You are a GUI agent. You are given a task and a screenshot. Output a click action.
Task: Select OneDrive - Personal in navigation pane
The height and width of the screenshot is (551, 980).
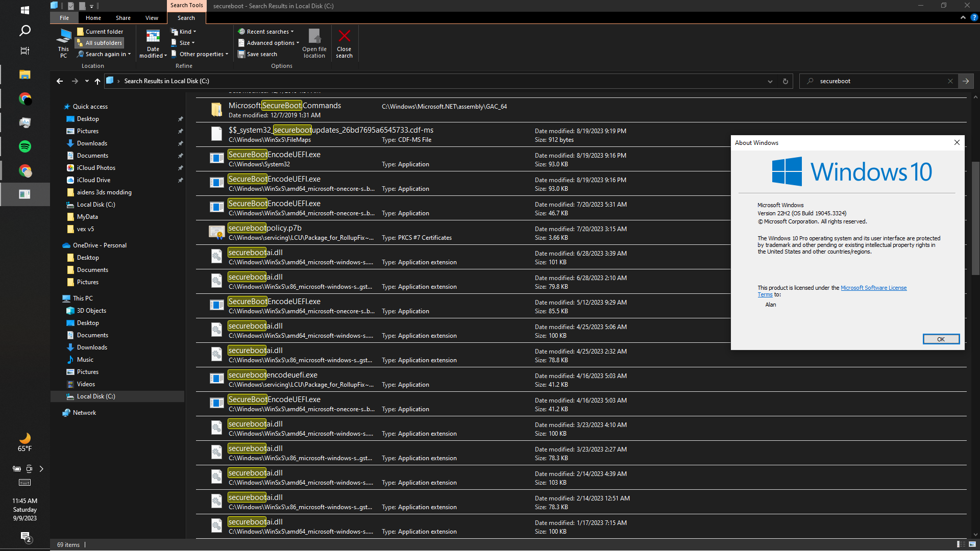(x=100, y=245)
